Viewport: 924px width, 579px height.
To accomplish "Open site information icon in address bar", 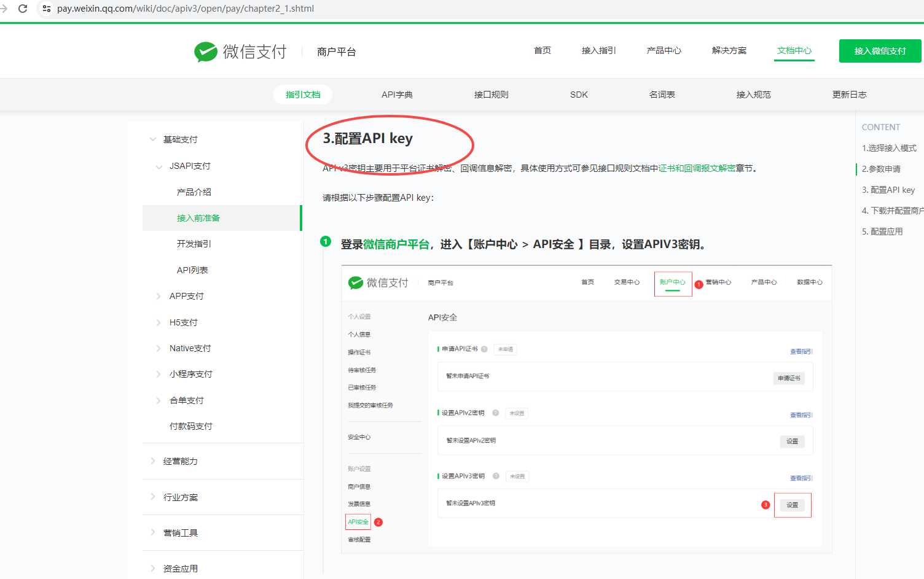I will (47, 9).
